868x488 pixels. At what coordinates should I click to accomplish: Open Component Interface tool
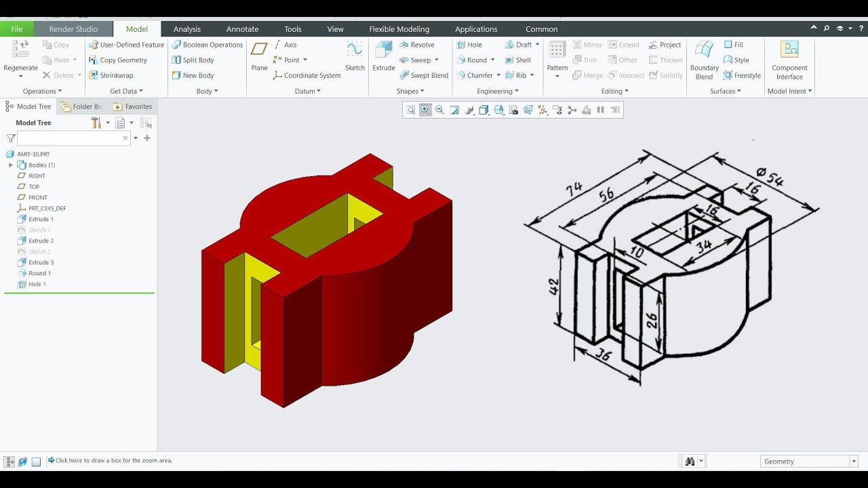point(789,60)
